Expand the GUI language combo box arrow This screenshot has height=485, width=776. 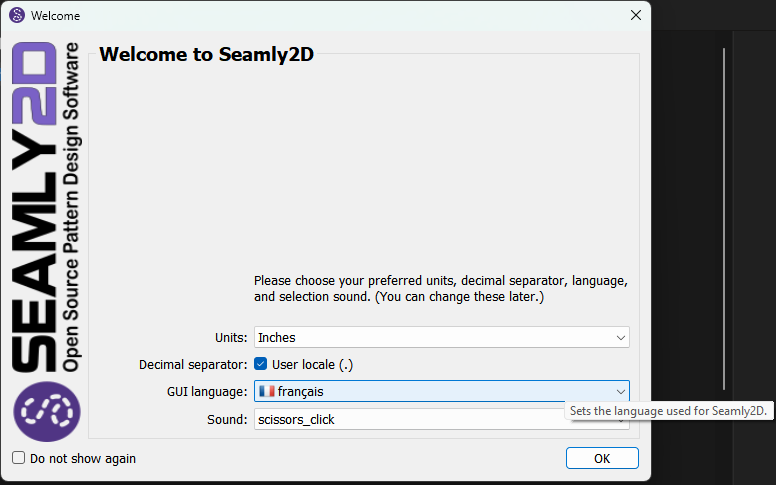621,391
